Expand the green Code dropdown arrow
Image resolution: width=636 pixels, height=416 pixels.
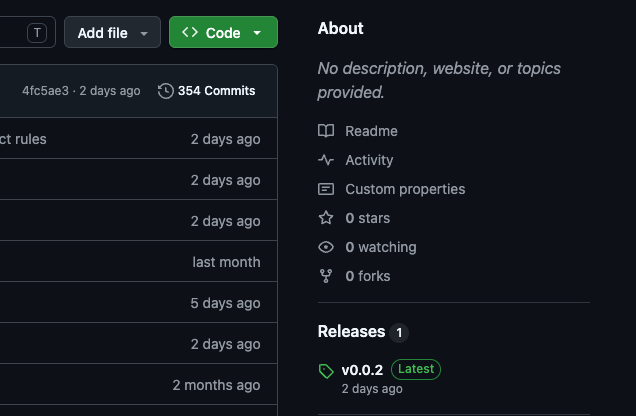[x=257, y=33]
